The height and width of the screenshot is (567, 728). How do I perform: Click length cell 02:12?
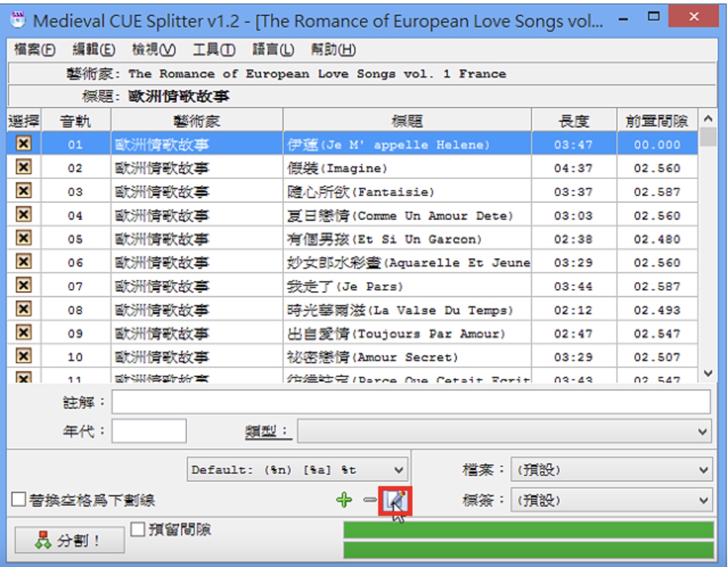tap(573, 310)
